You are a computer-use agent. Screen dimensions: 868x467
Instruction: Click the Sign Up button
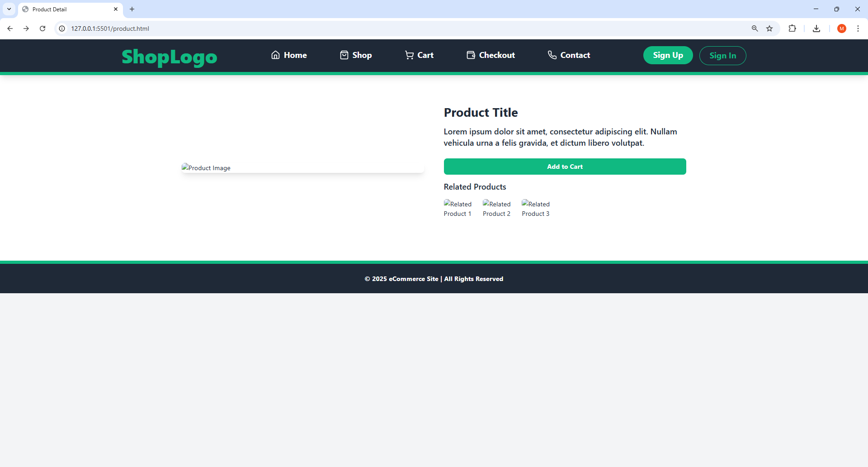[668, 55]
